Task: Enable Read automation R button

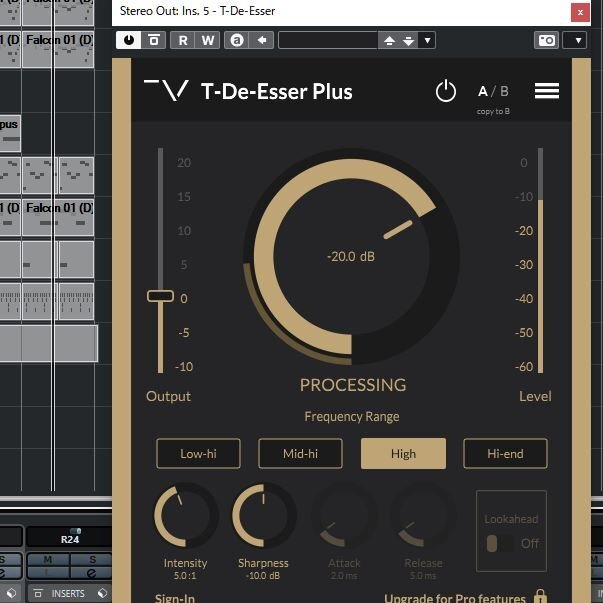Action: 183,40
